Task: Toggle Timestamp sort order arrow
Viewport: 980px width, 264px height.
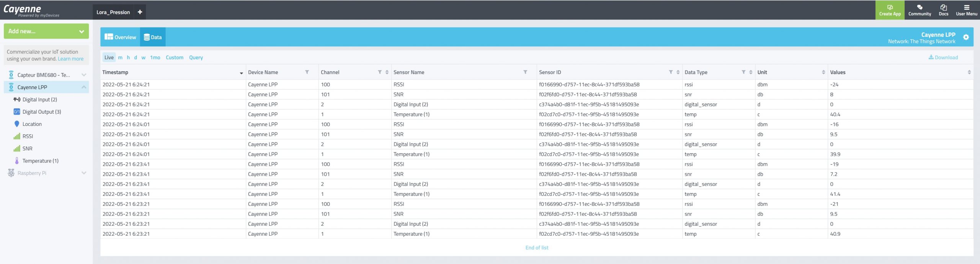Action: click(x=242, y=73)
